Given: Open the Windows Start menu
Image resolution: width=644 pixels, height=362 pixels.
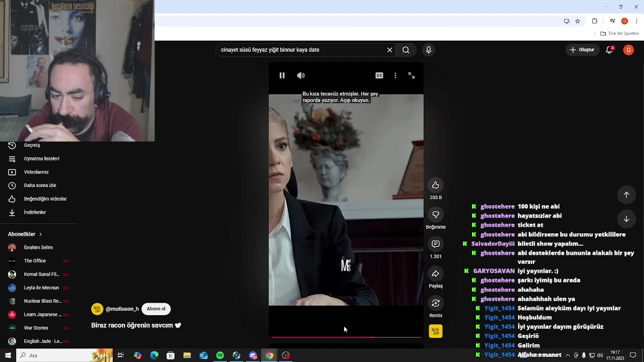Looking at the screenshot, I should coord(8,355).
